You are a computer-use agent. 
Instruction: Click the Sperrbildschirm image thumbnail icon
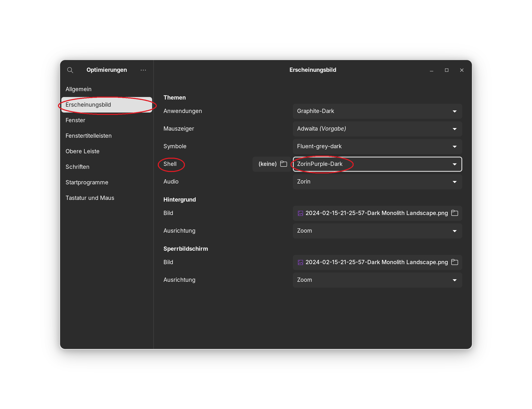pos(300,262)
